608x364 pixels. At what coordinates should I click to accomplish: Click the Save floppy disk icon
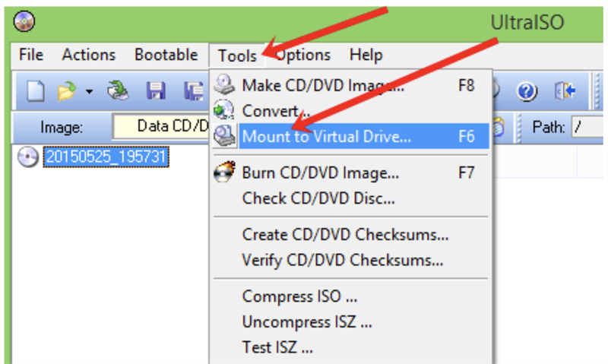(156, 93)
